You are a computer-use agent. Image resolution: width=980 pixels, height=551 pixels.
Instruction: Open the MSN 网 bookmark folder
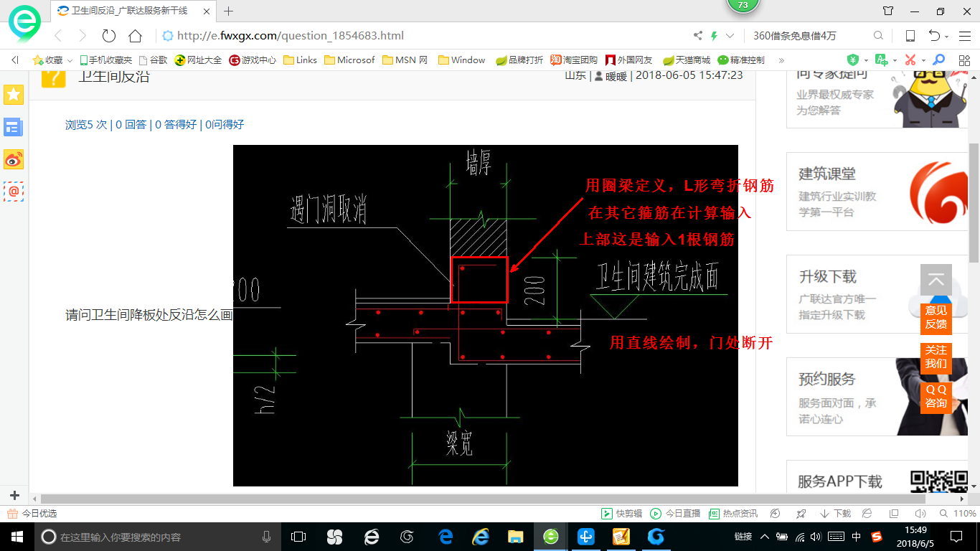[x=405, y=60]
